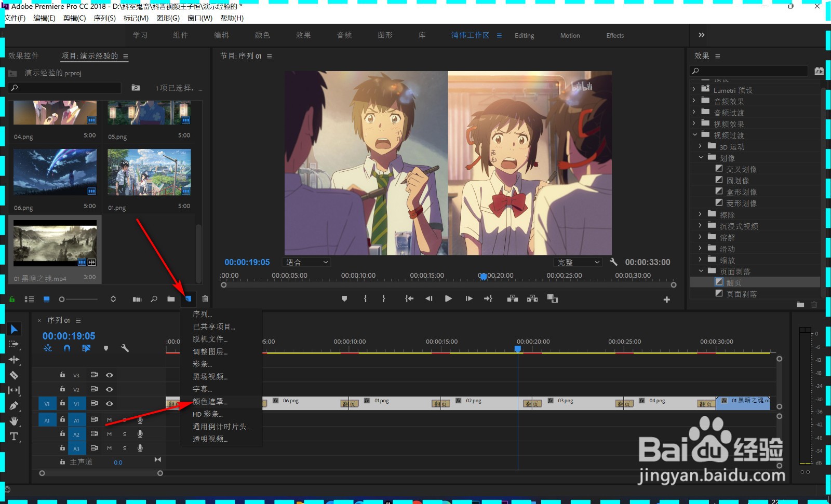Click the timeline playhead marker
The width and height of the screenshot is (831, 504).
(x=518, y=349)
